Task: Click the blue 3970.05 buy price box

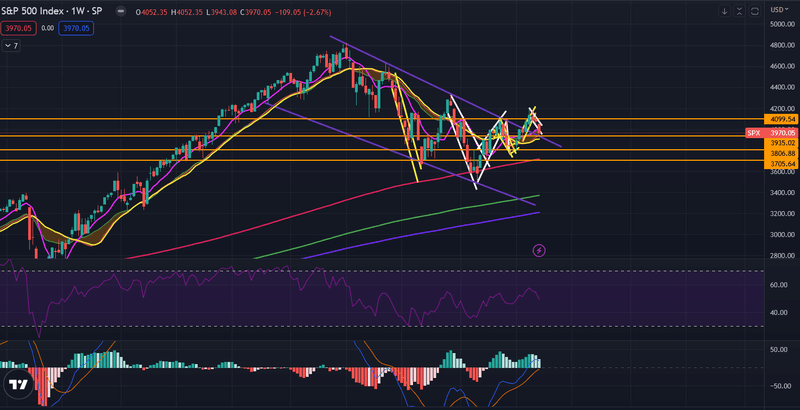Action: pos(76,29)
